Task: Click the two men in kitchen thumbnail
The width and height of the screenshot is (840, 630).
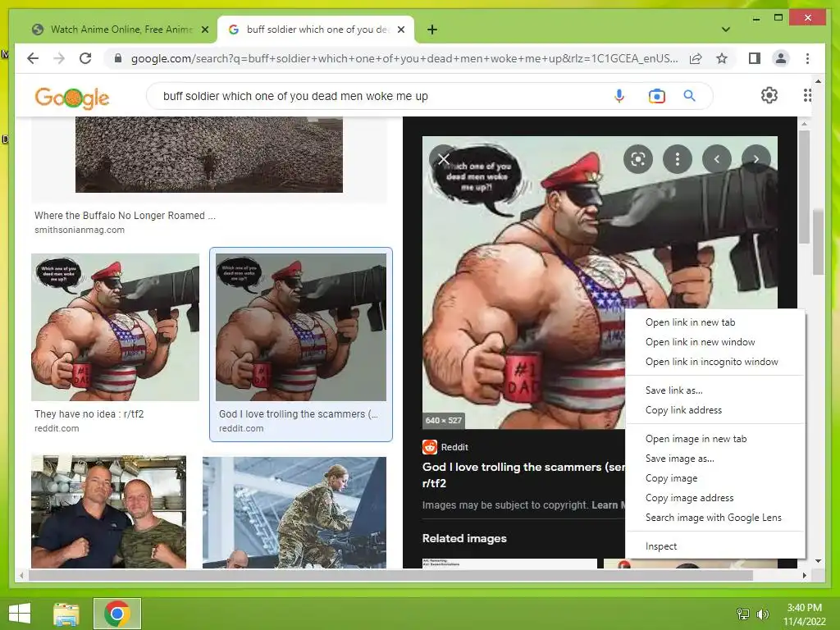Action: (109, 512)
